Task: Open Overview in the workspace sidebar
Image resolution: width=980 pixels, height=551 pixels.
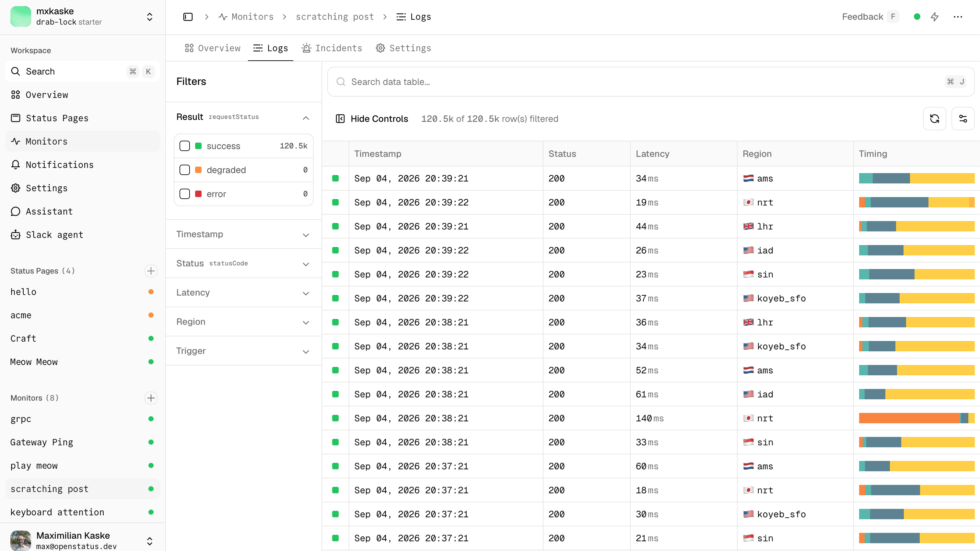Action: (x=83, y=95)
